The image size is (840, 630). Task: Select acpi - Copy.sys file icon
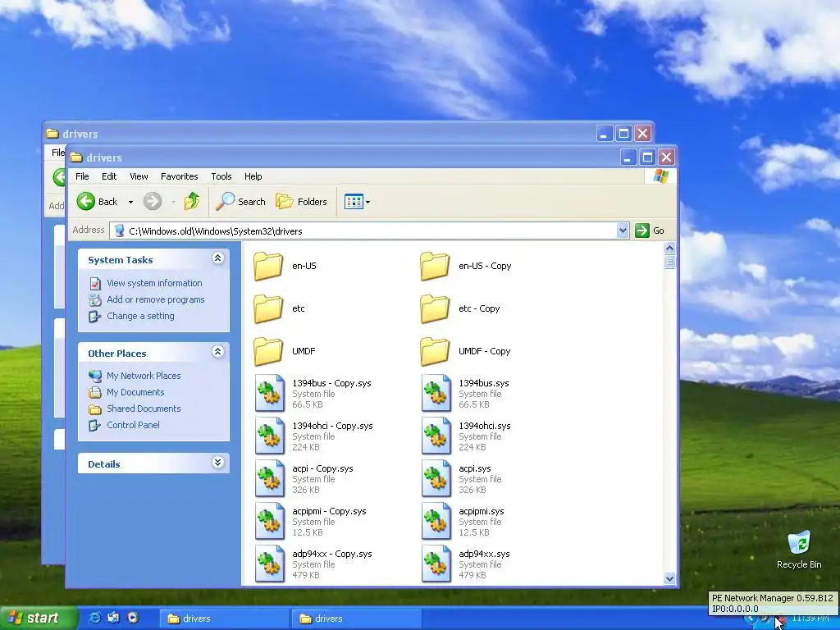(269, 479)
